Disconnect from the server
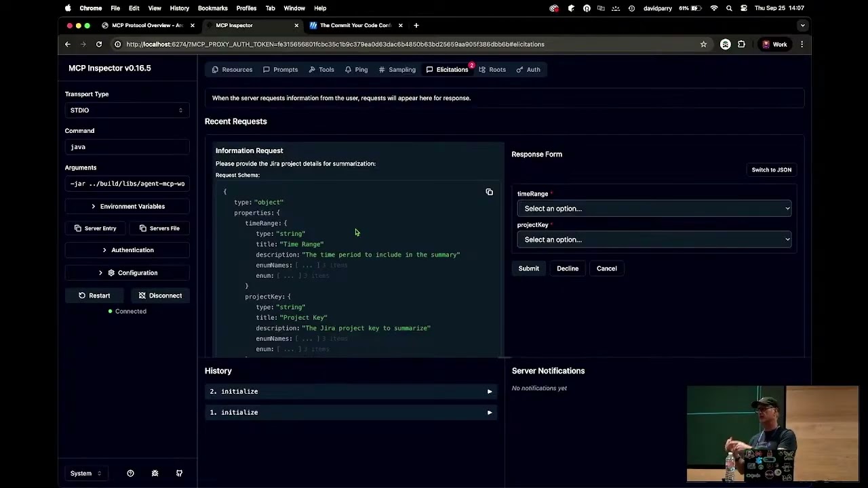Viewport: 868px width, 488px height. [x=160, y=296]
